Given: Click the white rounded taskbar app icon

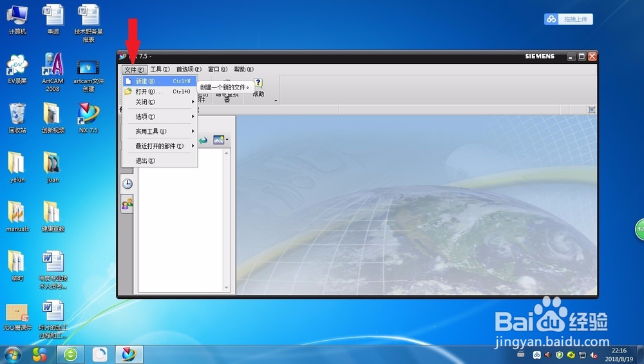Looking at the screenshot, I should pyautogui.click(x=99, y=354).
